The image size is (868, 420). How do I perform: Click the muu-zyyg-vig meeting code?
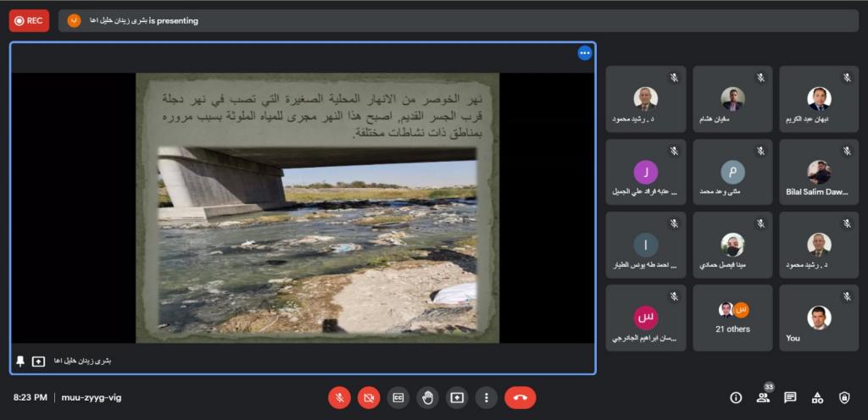91,397
